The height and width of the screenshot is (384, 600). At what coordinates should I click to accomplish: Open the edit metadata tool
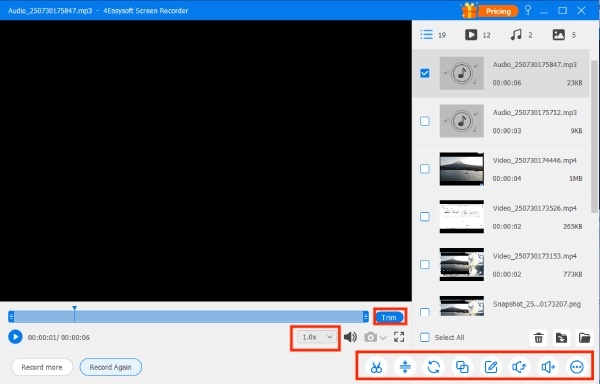click(491, 367)
